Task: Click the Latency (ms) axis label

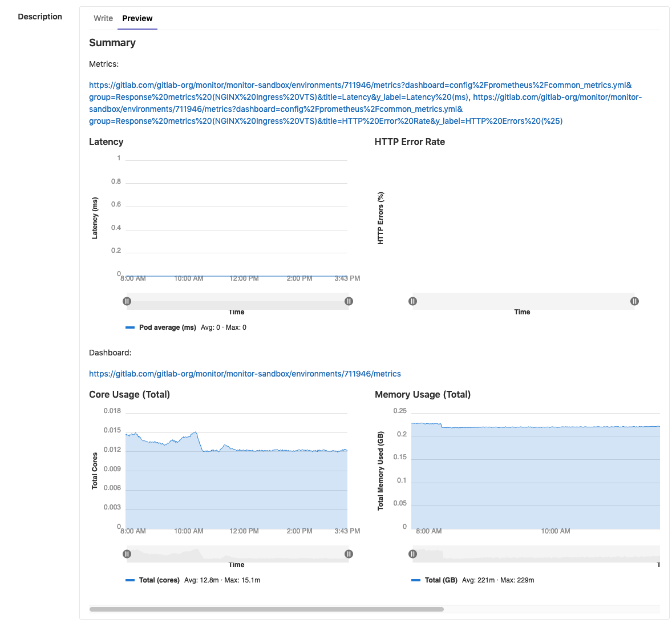Action: point(95,218)
